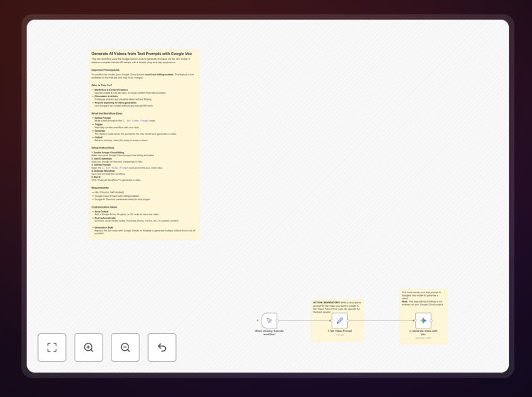
Task: Open the Set Video Prompt pencil node
Action: pos(340,320)
